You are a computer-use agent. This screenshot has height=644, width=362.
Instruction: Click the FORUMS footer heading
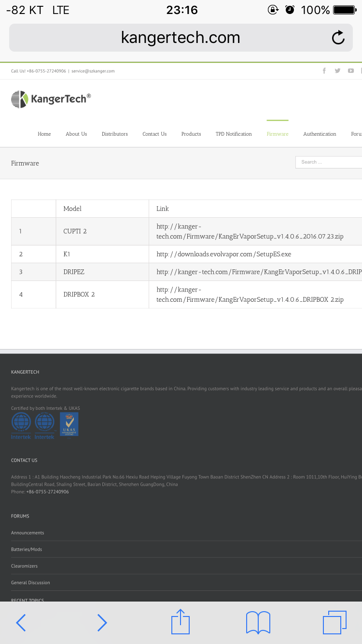[x=20, y=516]
